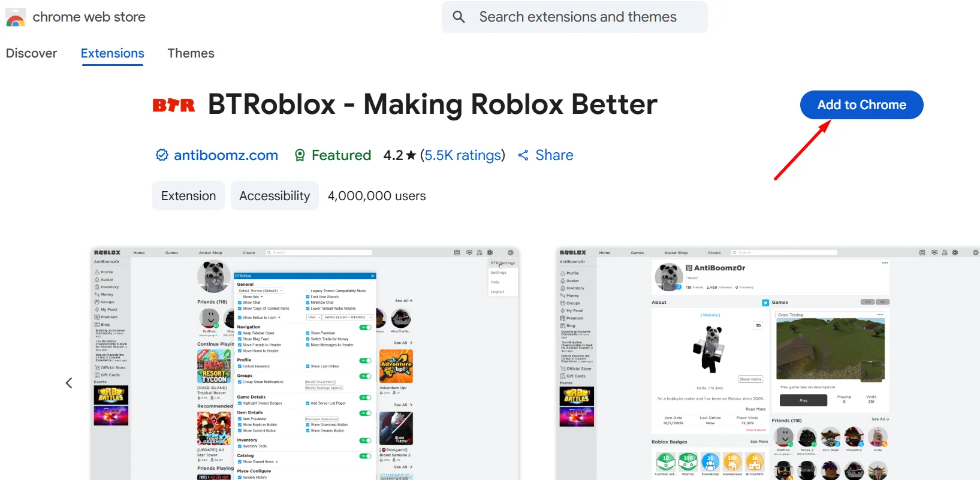Select the Extensions tab
The width and height of the screenshot is (980, 480).
(113, 53)
